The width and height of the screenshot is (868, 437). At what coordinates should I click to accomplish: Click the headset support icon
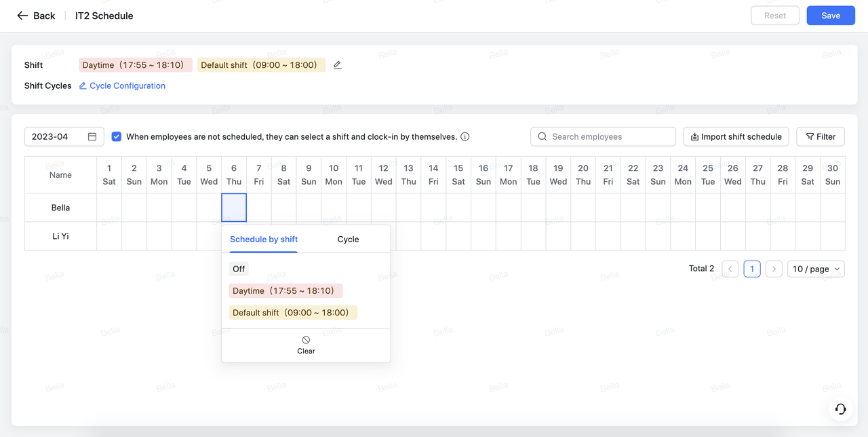840,408
